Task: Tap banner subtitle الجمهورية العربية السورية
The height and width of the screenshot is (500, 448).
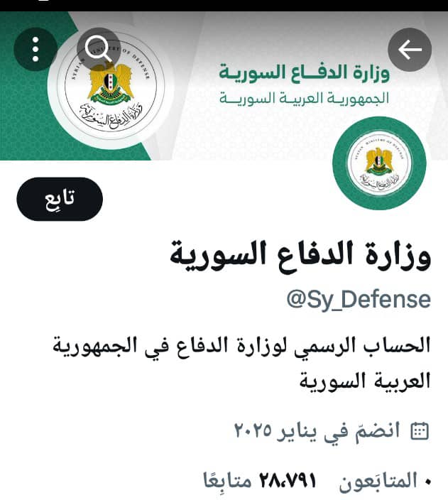Action: point(304,98)
